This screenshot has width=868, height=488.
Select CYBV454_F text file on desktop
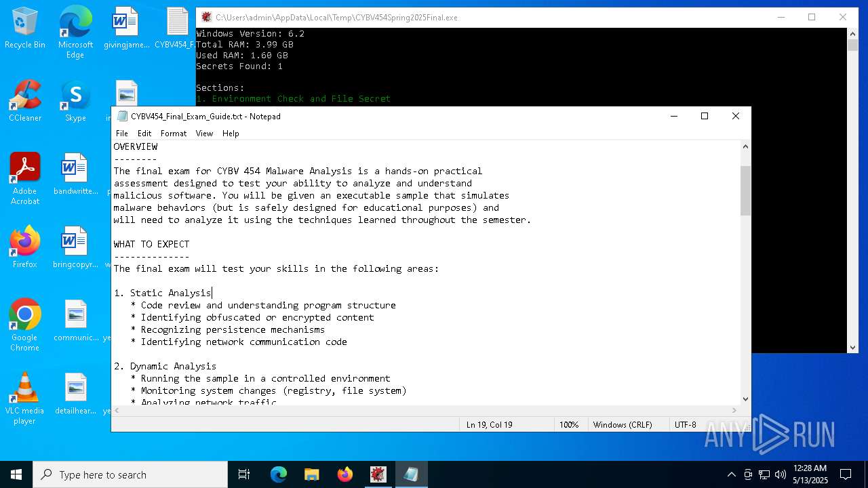[x=176, y=28]
